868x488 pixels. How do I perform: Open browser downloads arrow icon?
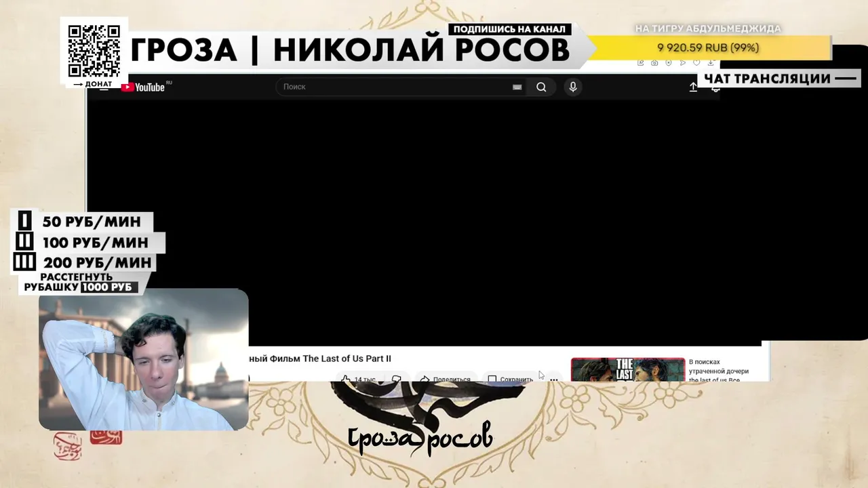click(x=711, y=63)
